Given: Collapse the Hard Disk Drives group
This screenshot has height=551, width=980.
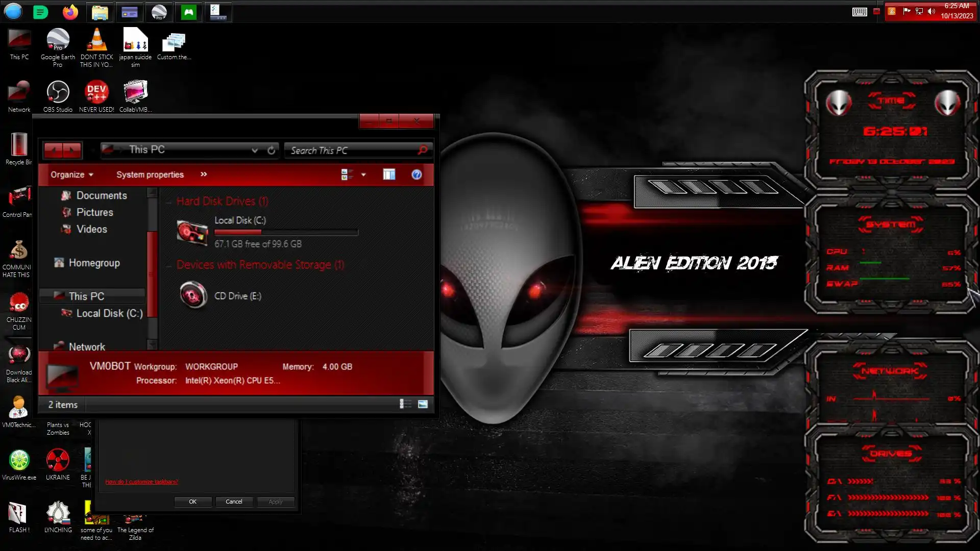Looking at the screenshot, I should (169, 202).
